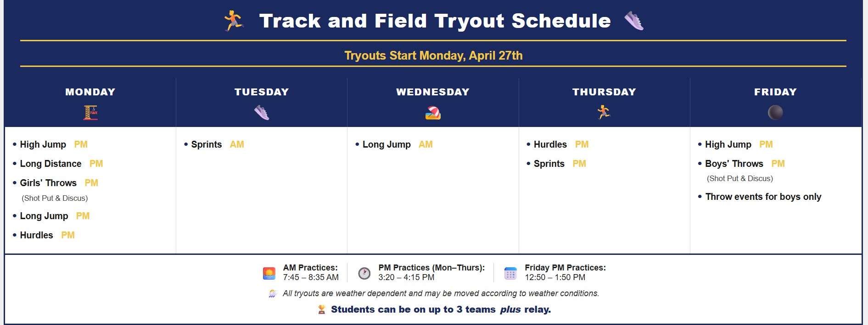
Task: Click the high jump icon under Monday
Action: pyautogui.click(x=90, y=113)
